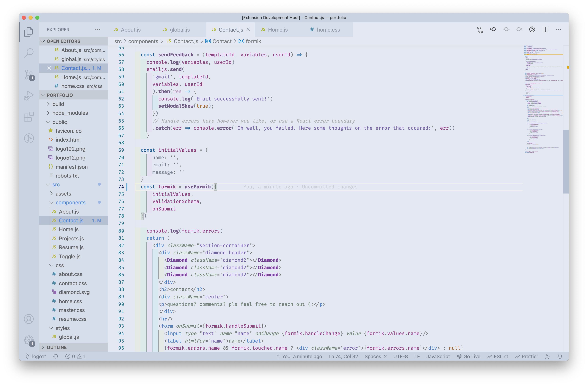The height and width of the screenshot is (386, 588).
Task: Click the Synchronize Changes icon in status bar
Action: [56, 356]
